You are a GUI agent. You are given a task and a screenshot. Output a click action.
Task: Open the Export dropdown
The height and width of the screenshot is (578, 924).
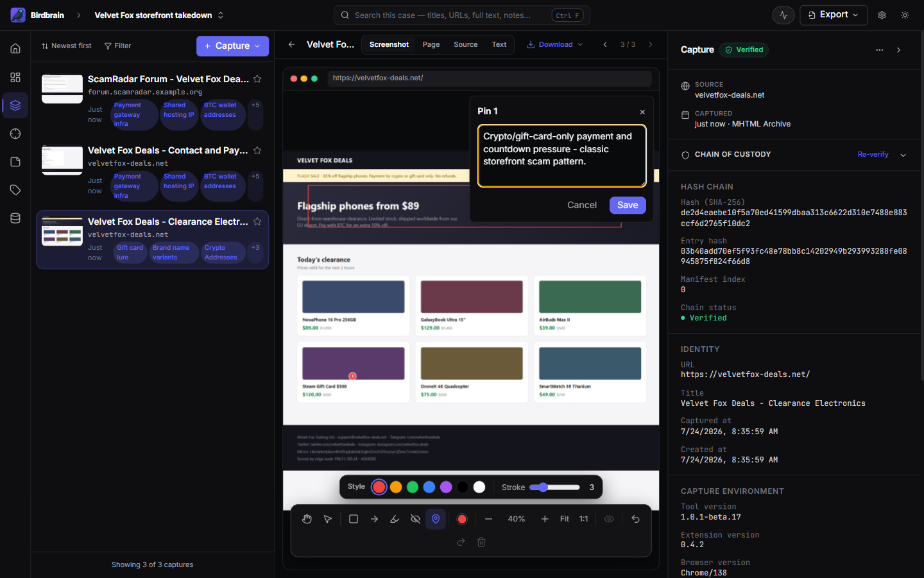pyautogui.click(x=834, y=15)
